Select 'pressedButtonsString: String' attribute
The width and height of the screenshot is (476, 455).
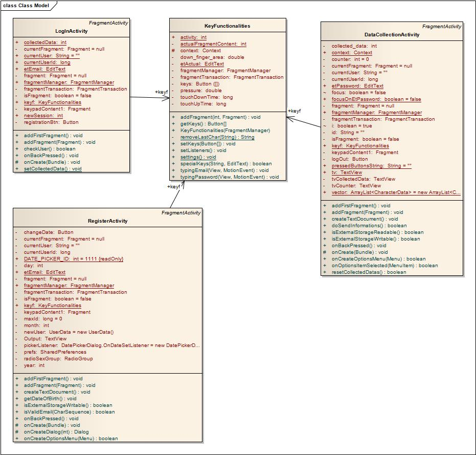(x=372, y=166)
